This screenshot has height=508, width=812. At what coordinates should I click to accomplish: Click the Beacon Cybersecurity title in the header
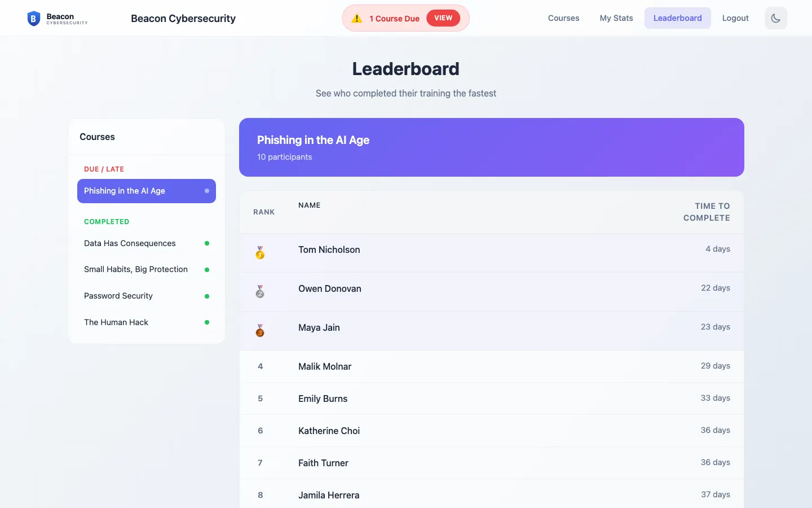[183, 19]
